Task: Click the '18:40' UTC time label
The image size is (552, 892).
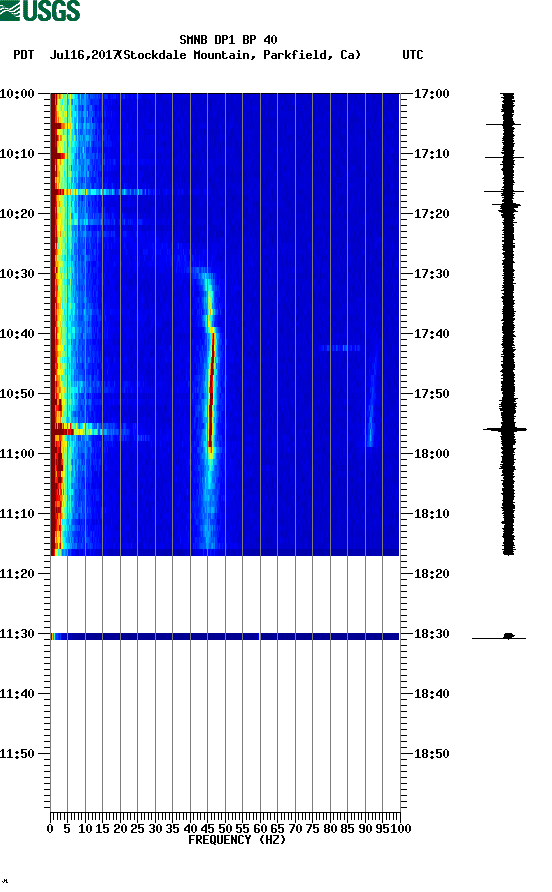Action: click(x=431, y=693)
